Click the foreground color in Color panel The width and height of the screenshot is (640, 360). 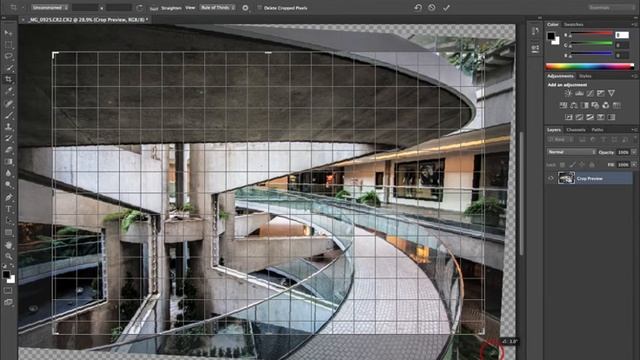tap(551, 36)
